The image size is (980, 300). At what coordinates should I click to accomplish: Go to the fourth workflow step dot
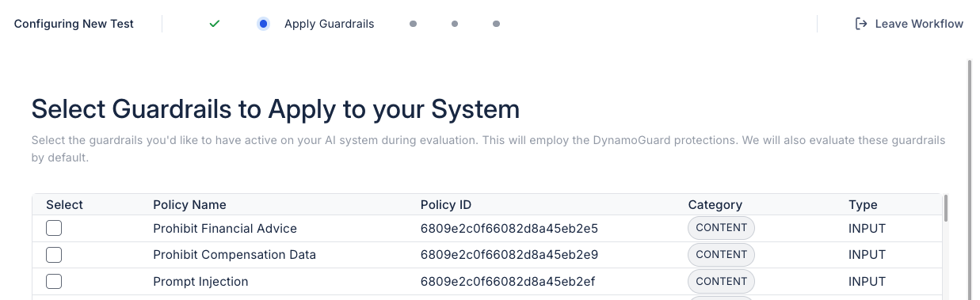pyautogui.click(x=455, y=24)
